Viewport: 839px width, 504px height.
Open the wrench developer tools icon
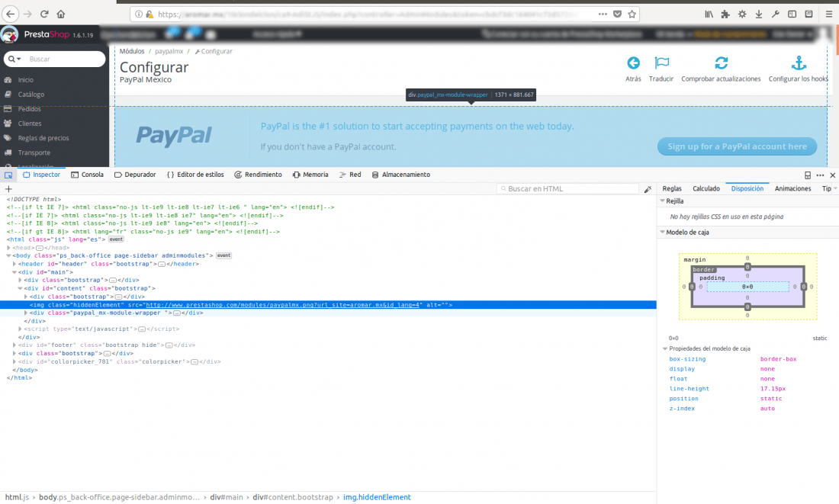(776, 14)
